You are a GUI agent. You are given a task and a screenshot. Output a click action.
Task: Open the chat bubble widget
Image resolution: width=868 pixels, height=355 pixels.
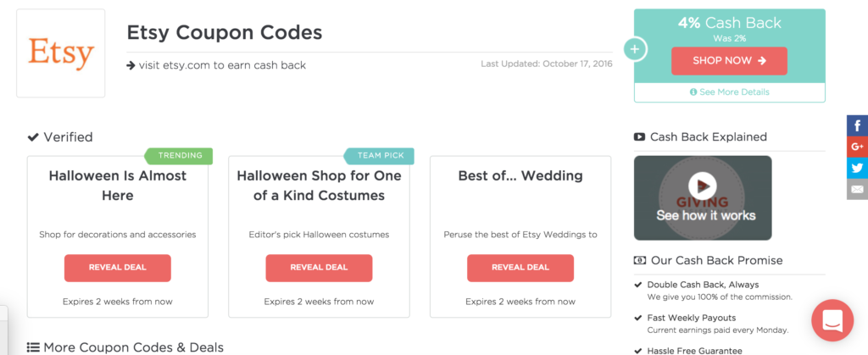pyautogui.click(x=832, y=320)
